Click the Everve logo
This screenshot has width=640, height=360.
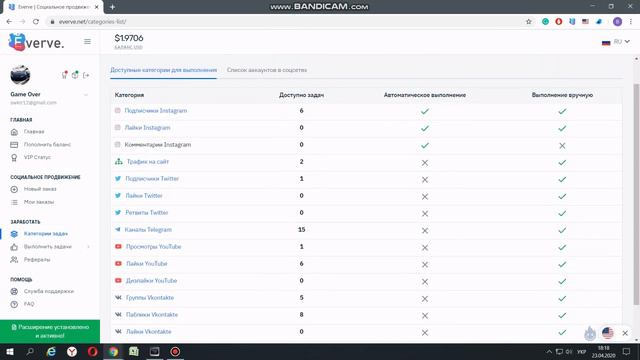[x=36, y=42]
